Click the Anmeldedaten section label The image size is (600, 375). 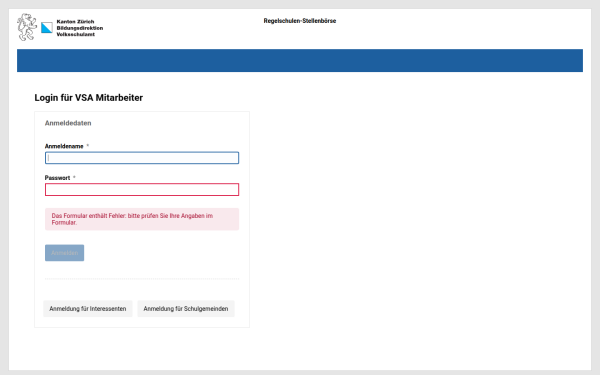pos(68,123)
